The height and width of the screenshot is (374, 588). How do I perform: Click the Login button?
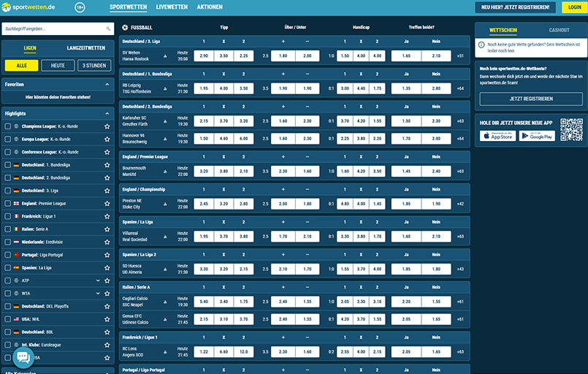574,7
